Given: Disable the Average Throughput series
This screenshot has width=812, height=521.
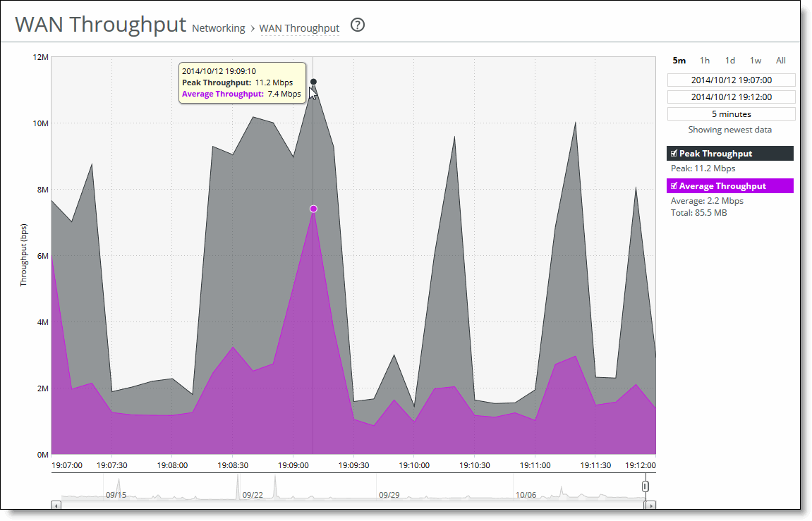Looking at the screenshot, I should coord(674,185).
